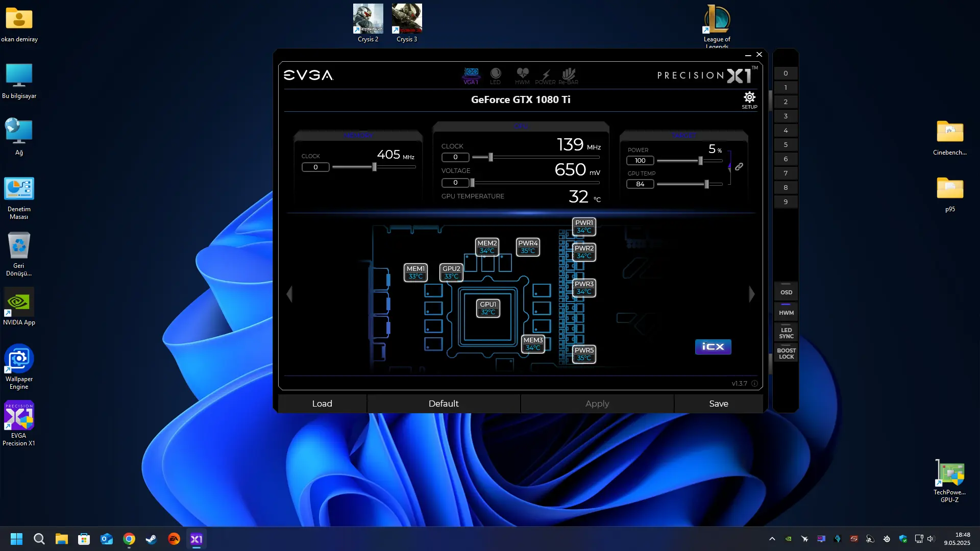Select profile slot 6
The image size is (980, 551).
tap(786, 159)
